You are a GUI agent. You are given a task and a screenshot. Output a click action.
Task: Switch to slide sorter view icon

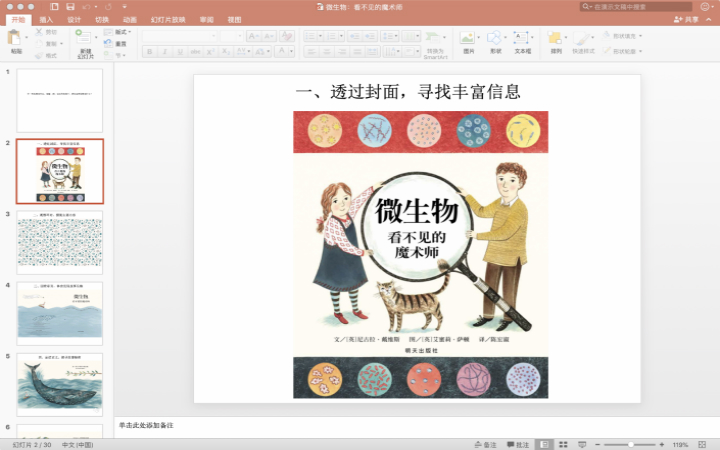(x=563, y=444)
